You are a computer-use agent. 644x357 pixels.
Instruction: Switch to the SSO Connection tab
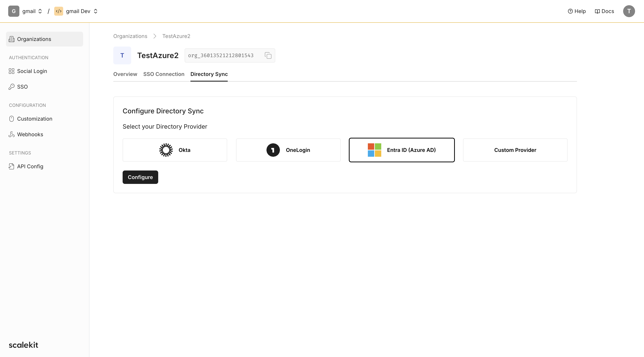coord(164,74)
